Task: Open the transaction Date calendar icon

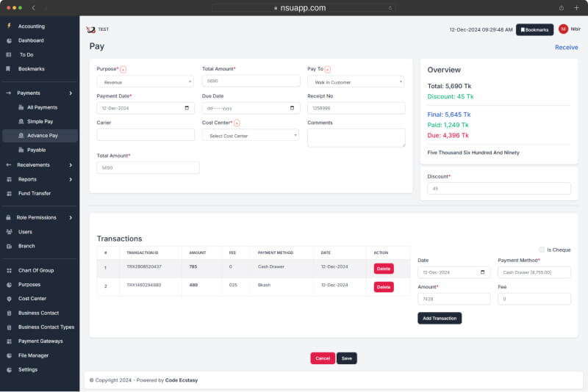Action: 482,272
